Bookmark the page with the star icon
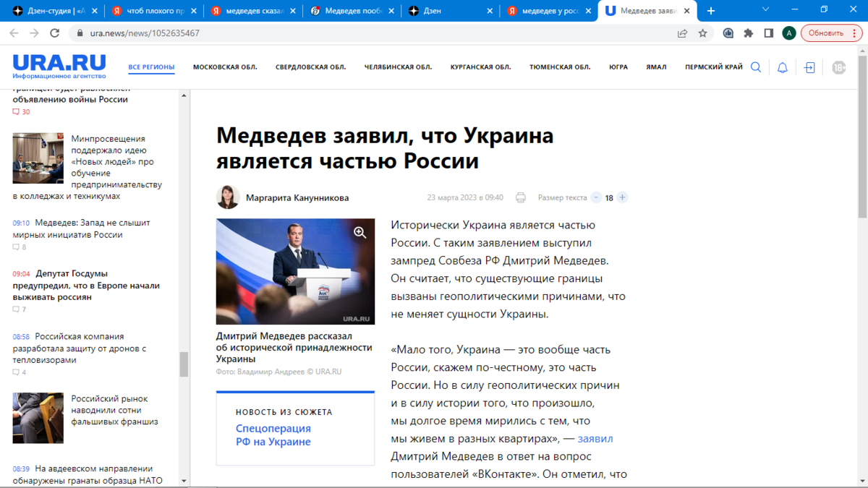Viewport: 868px width, 488px height. click(x=702, y=33)
